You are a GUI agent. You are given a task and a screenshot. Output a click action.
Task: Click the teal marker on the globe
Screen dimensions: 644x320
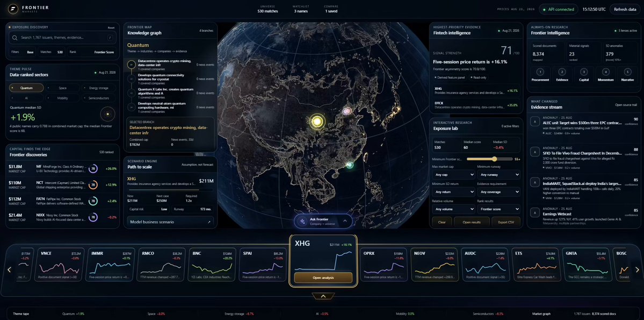point(350,165)
